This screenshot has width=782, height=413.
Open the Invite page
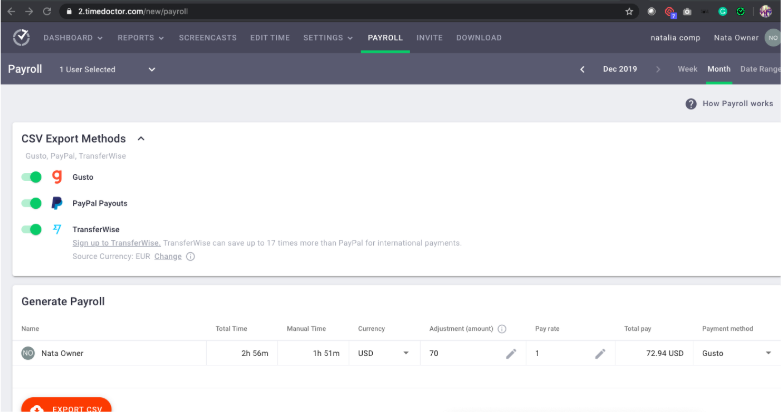point(429,38)
